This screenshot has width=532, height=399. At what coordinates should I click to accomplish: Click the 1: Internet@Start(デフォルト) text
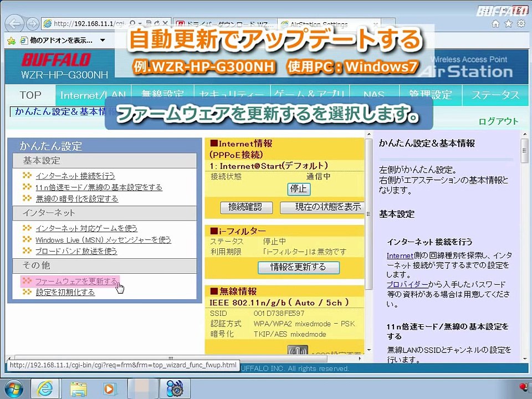[x=269, y=166]
